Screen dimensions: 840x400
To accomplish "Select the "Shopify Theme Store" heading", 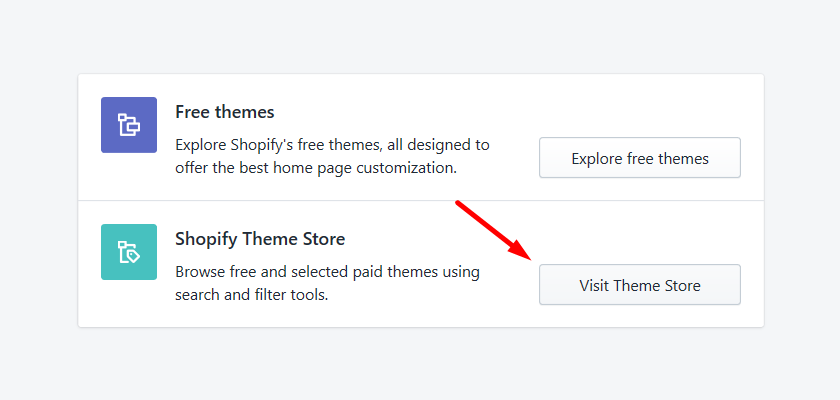I will tap(260, 239).
